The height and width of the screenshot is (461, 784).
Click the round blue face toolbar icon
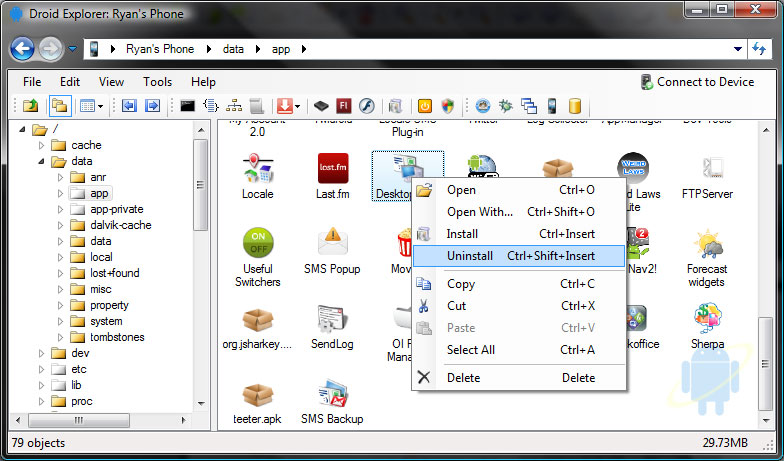pyautogui.click(x=482, y=106)
